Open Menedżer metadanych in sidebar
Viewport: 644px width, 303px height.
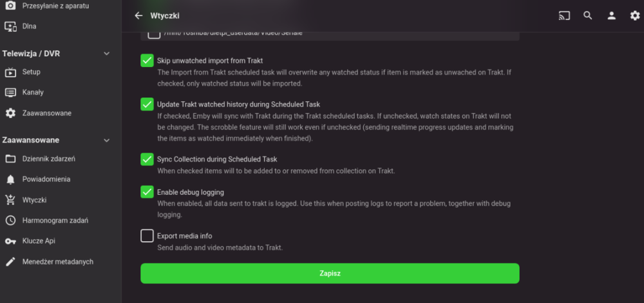click(x=57, y=262)
